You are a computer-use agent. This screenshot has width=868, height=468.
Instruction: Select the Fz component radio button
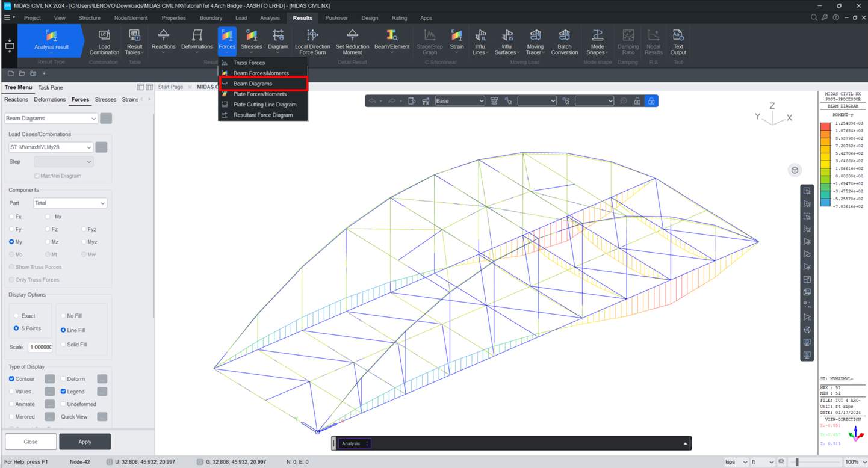[48, 229]
